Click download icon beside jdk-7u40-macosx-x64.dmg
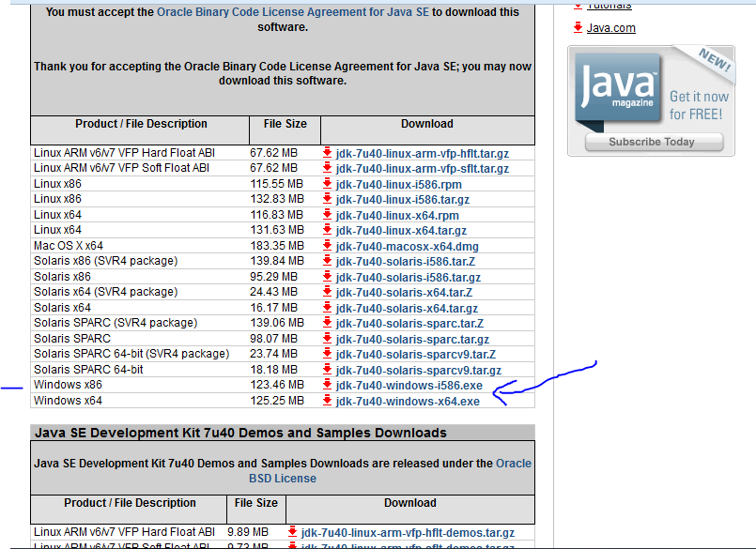The image size is (756, 549). [327, 245]
